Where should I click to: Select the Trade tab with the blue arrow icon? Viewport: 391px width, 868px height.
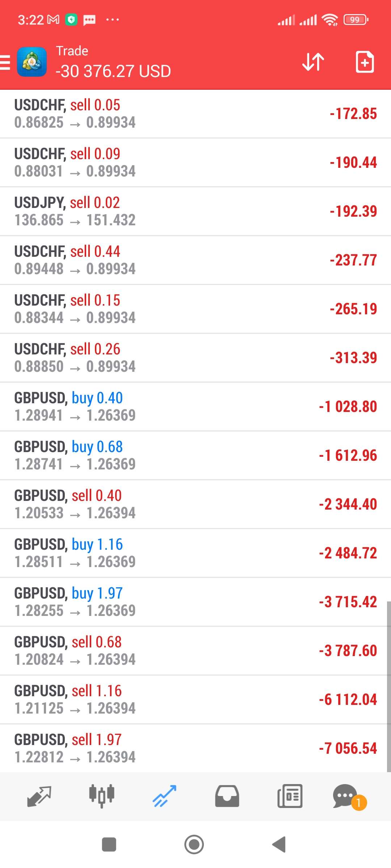point(164,796)
